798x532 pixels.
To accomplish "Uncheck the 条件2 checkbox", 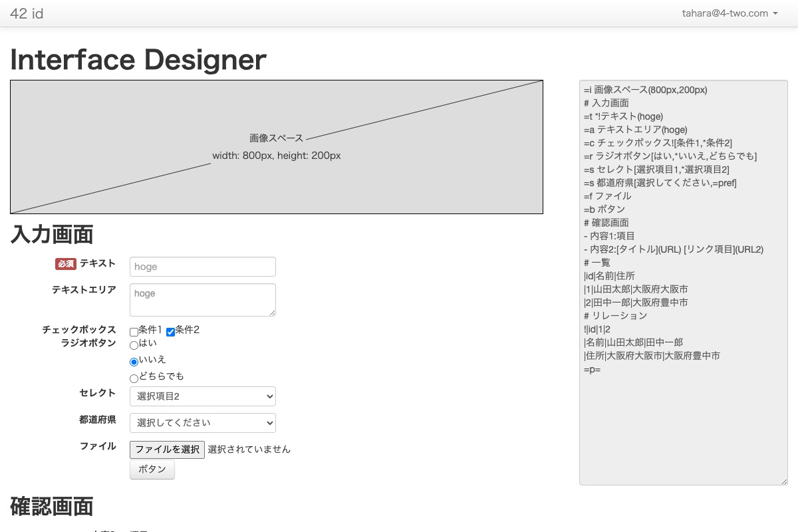I will point(170,332).
